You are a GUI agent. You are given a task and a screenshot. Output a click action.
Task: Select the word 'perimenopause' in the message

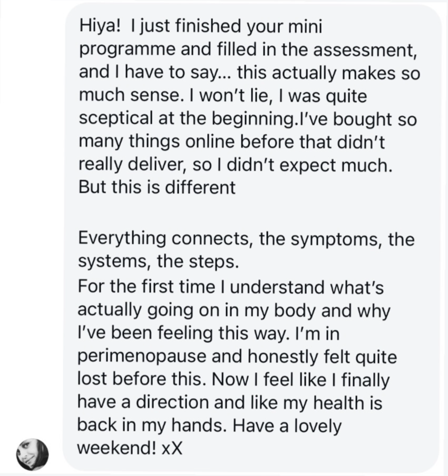point(142,357)
